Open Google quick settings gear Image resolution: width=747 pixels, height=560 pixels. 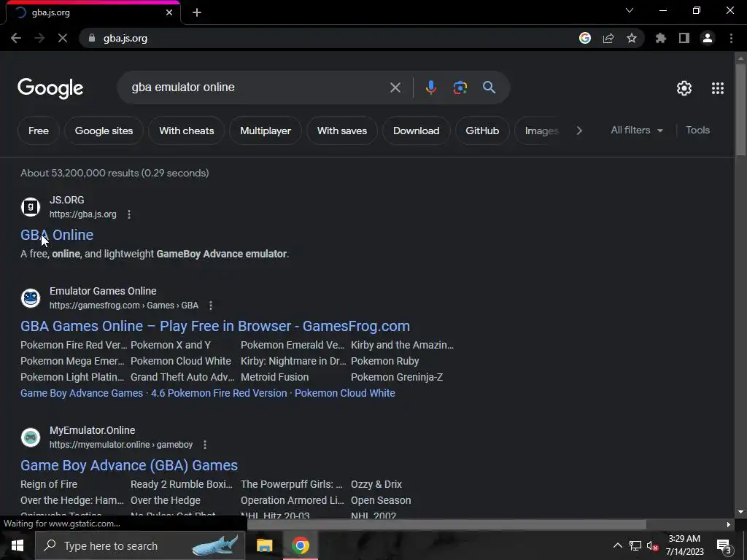click(684, 88)
